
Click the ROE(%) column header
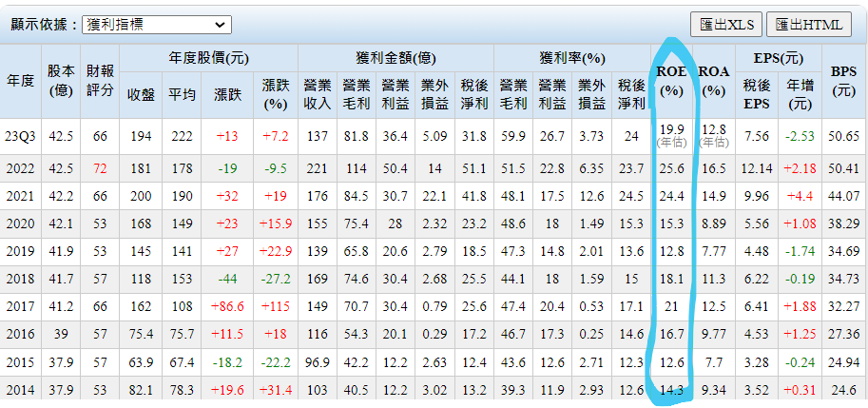(x=671, y=80)
